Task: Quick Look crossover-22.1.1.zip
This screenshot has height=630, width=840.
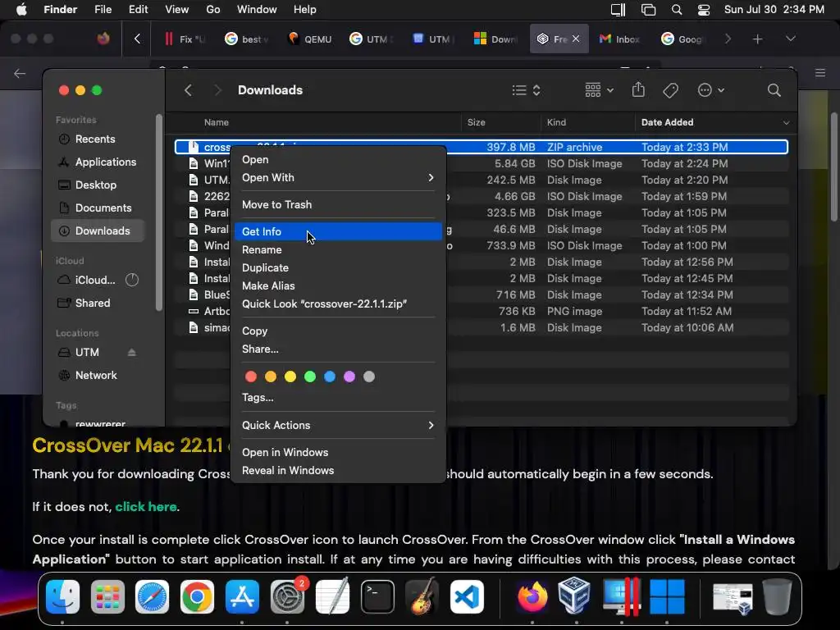Action: [338, 304]
